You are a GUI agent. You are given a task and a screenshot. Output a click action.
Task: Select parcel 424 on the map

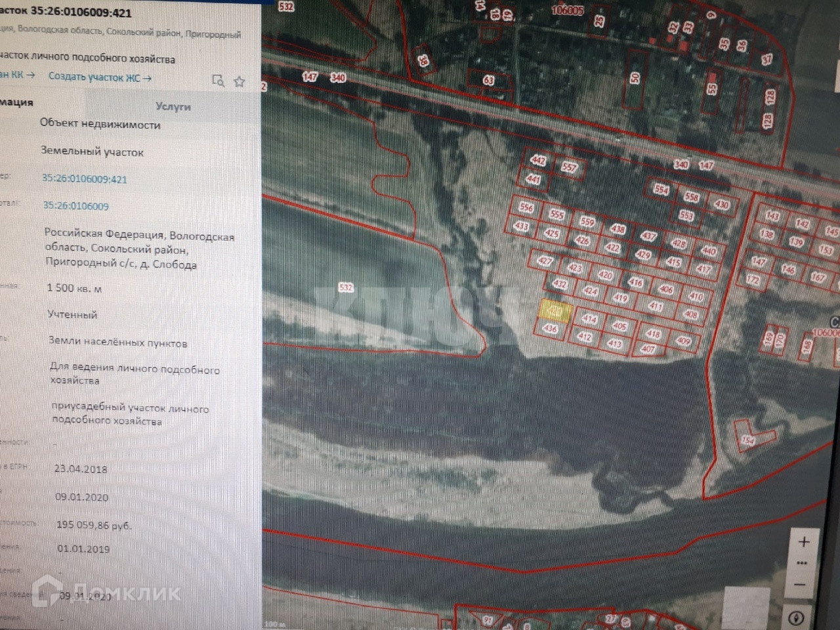coord(591,291)
